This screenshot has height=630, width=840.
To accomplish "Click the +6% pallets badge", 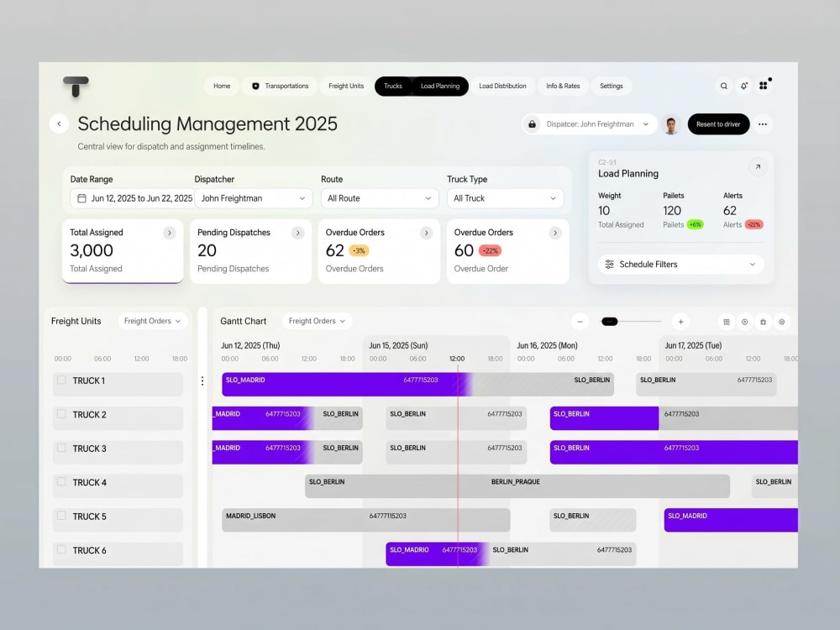I will click(696, 224).
